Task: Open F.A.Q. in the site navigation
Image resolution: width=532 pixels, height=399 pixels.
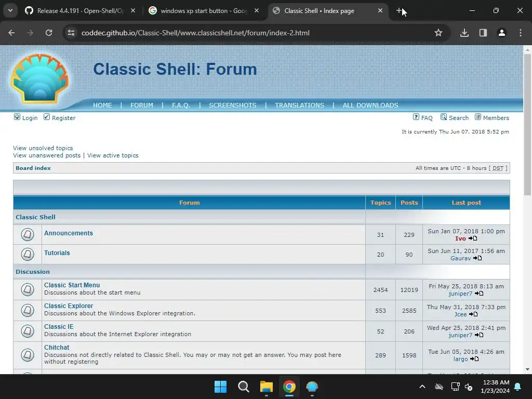Action: pos(181,105)
